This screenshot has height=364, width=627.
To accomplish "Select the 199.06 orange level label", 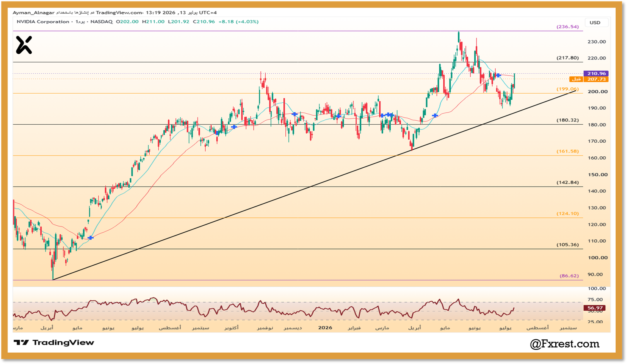I will point(567,89).
